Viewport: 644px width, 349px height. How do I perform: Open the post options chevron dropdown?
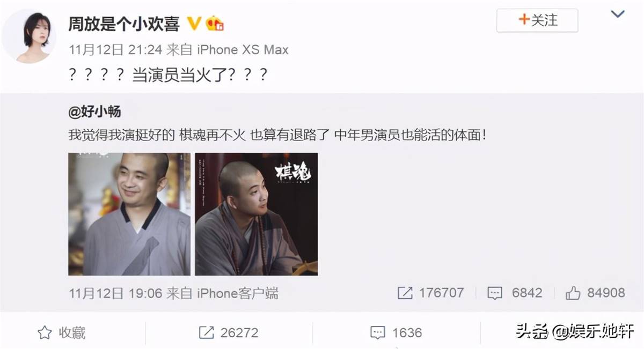(x=618, y=14)
